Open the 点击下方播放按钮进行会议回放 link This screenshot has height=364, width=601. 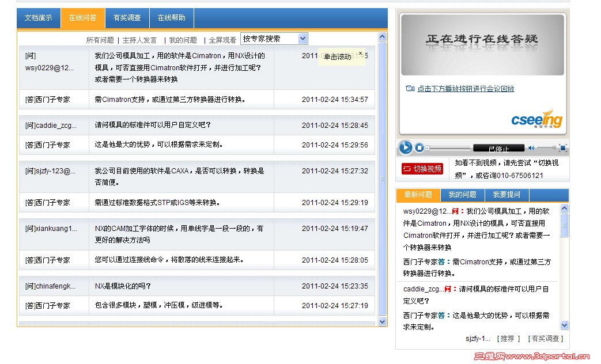click(466, 89)
